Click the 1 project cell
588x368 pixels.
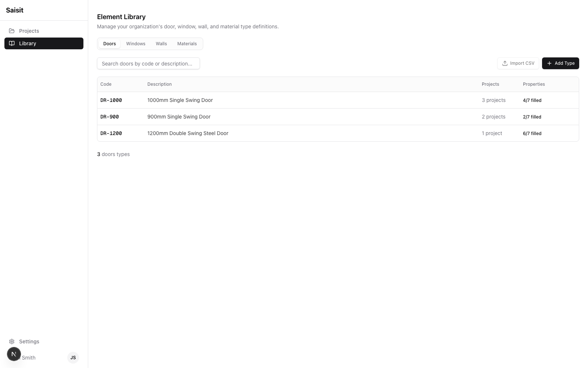click(492, 133)
